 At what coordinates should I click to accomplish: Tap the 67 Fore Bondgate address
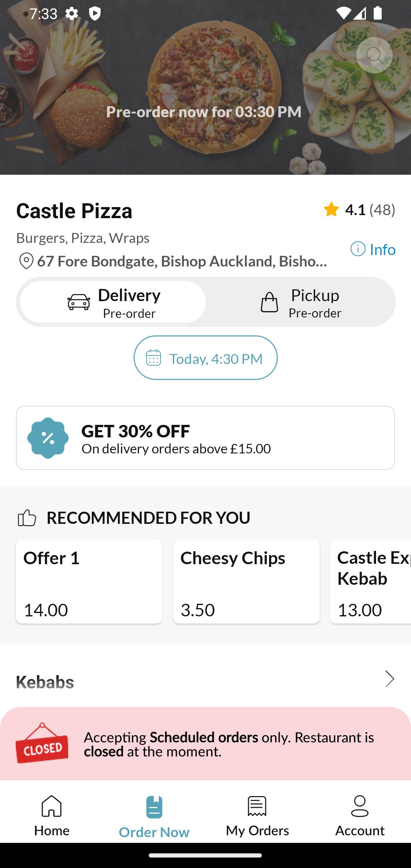[182, 261]
